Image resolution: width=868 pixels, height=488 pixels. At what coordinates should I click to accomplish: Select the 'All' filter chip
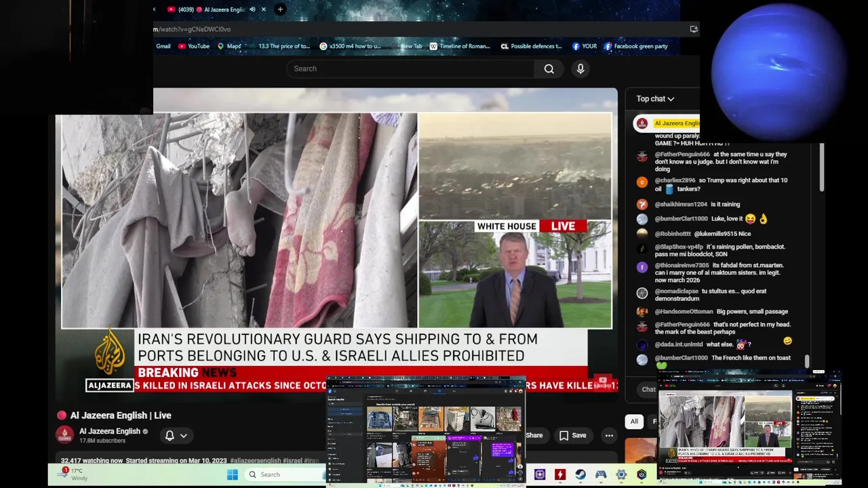pos(634,422)
